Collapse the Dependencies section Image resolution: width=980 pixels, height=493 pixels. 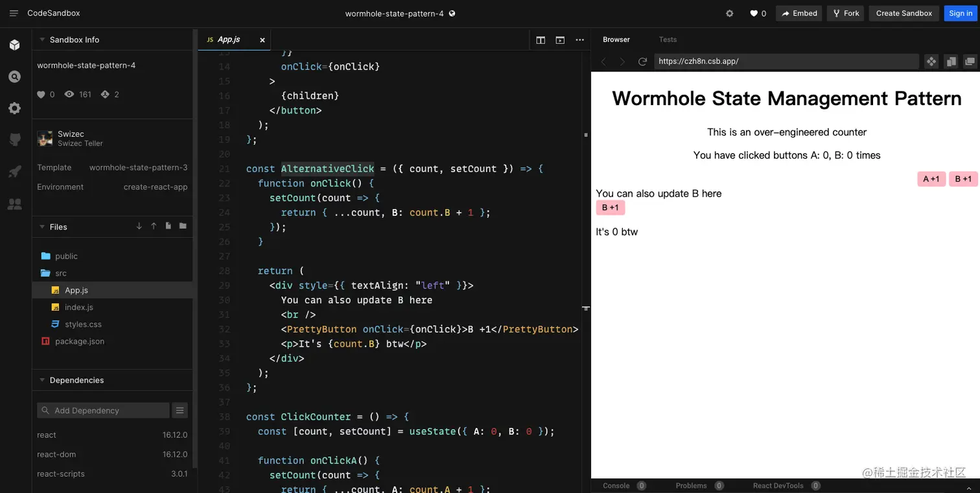click(42, 380)
